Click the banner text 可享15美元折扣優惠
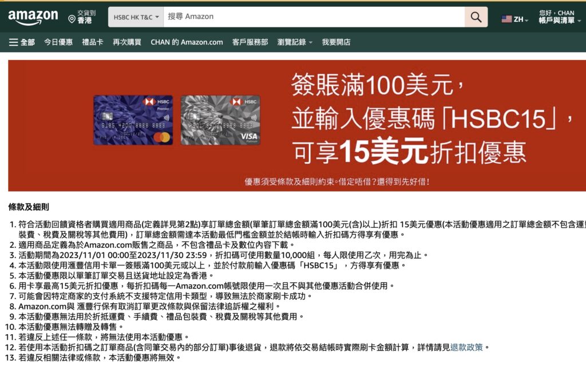 (x=409, y=151)
